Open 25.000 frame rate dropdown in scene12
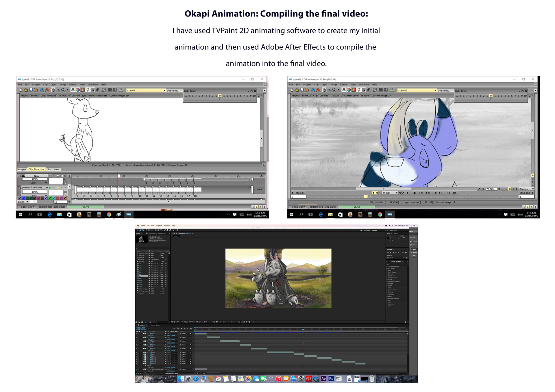Image resolution: width=555 pixels, height=392 pixels. coord(390,193)
